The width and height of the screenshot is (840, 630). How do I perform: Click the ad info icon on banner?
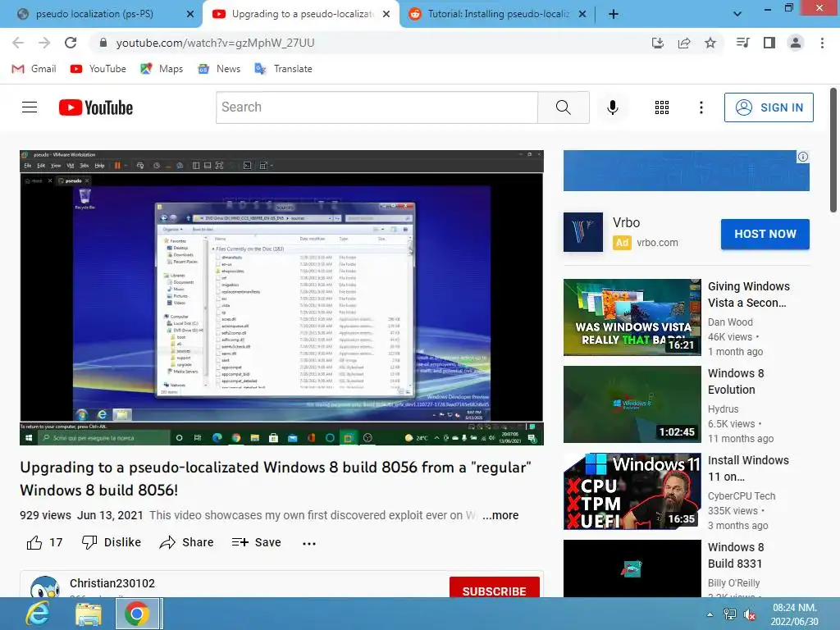click(802, 157)
